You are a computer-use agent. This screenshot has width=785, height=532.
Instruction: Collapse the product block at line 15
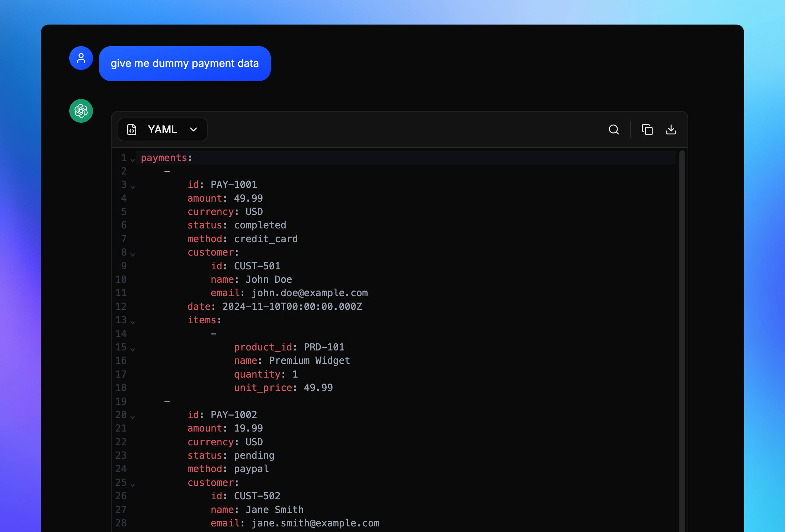(132, 349)
